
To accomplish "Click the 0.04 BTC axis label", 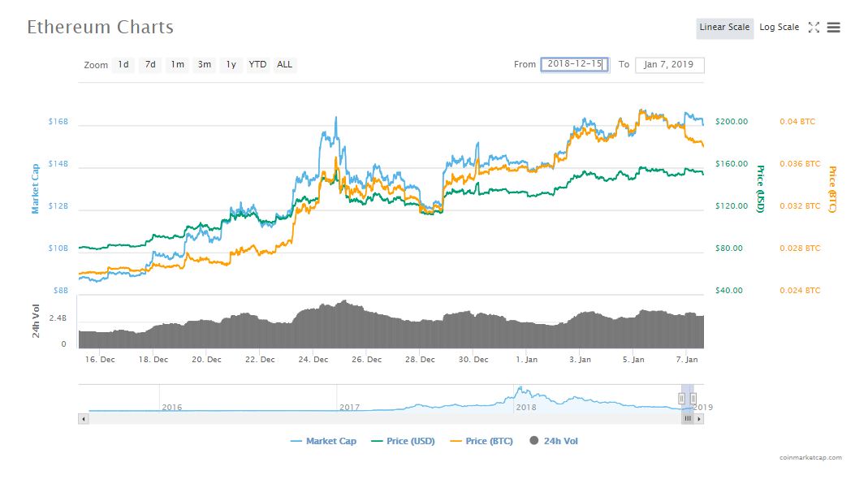I will [x=797, y=122].
